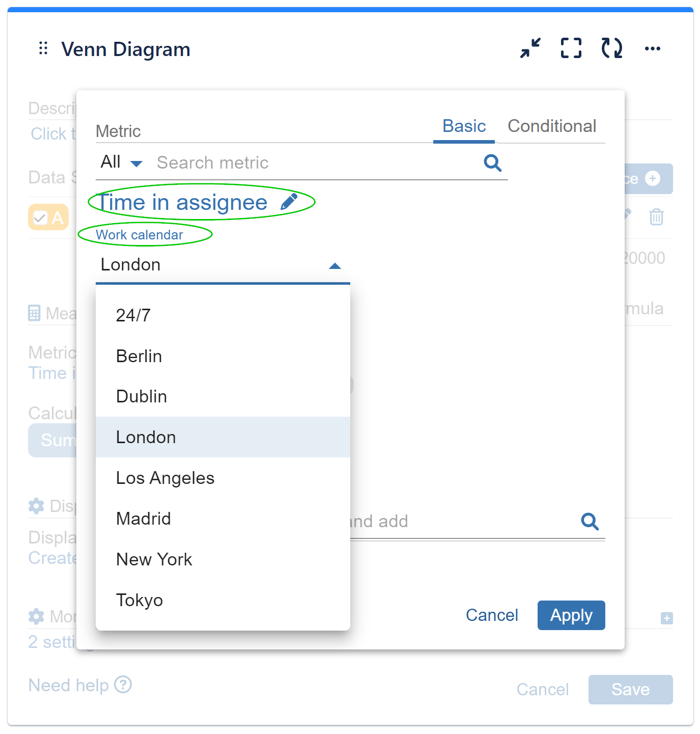Collapse the Venn Diagram widget
The width and height of the screenshot is (700, 734).
tap(530, 48)
